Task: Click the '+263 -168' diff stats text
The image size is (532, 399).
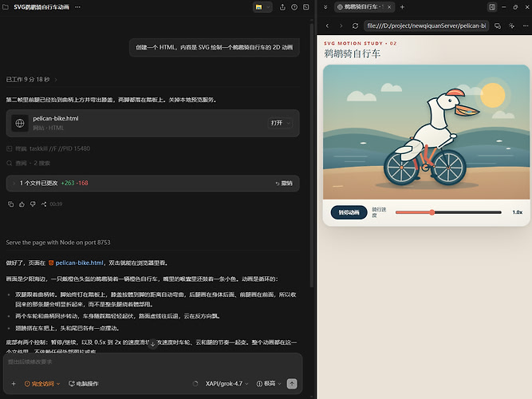Action: pos(74,183)
